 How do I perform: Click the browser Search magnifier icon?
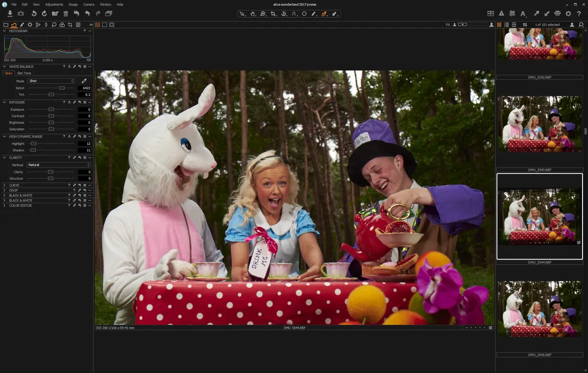point(581,24)
